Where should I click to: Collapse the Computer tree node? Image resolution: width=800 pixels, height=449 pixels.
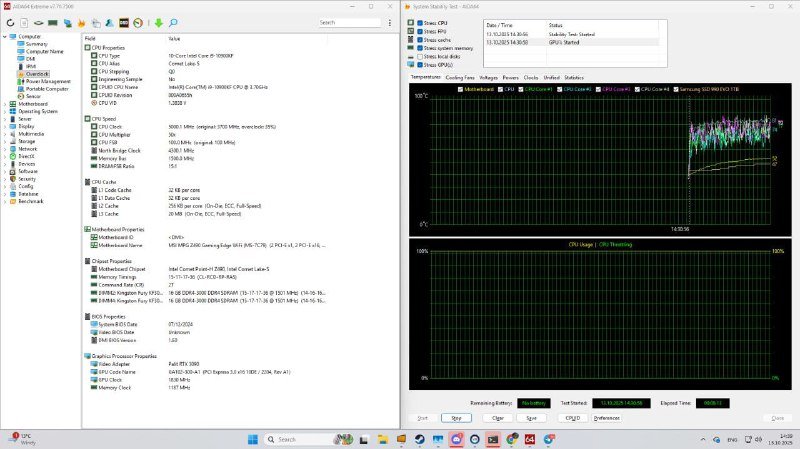pos(5,37)
